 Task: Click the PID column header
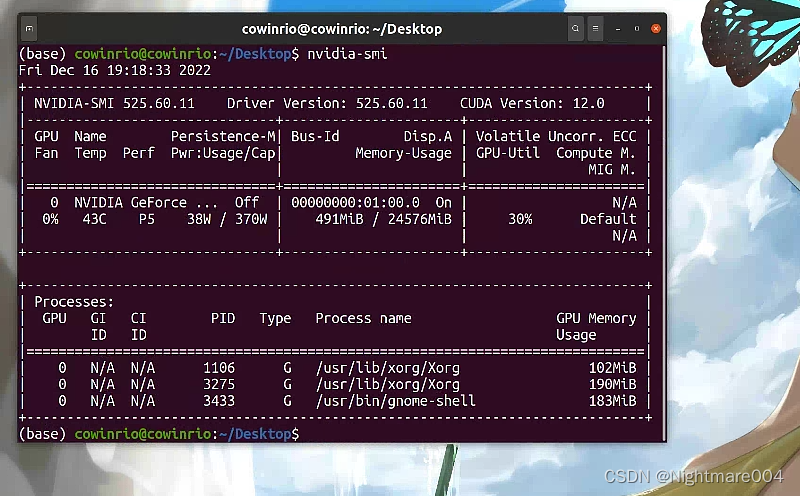(x=223, y=318)
